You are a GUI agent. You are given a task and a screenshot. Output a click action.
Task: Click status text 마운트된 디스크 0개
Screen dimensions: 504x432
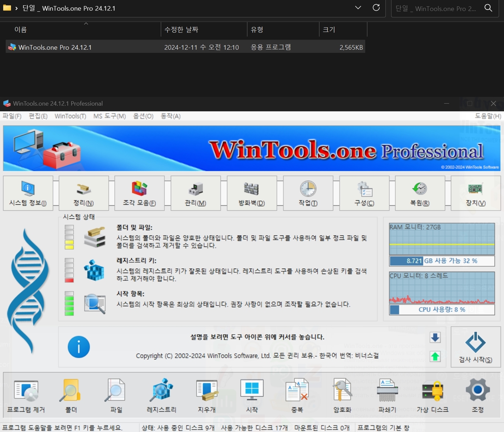click(322, 428)
